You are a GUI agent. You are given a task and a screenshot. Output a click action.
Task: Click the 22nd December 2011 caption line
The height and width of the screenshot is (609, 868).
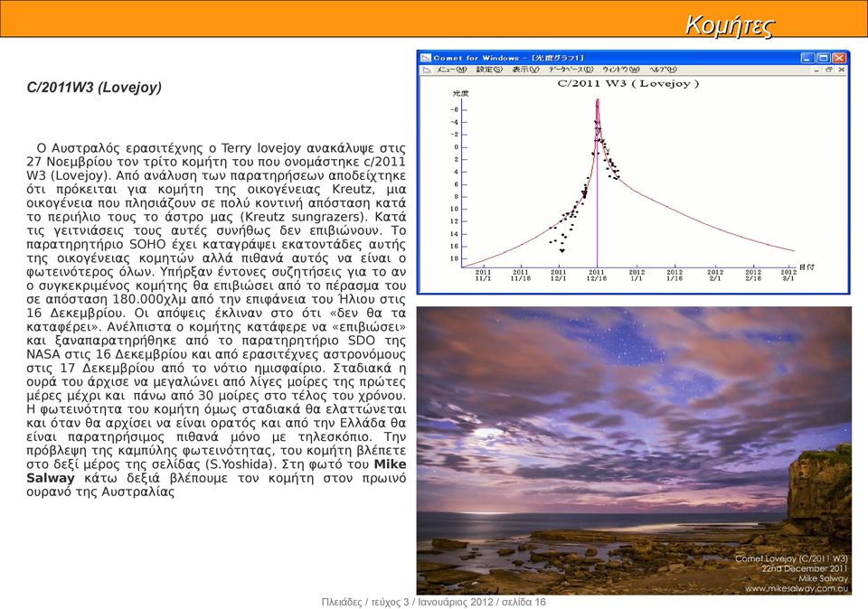click(x=805, y=568)
